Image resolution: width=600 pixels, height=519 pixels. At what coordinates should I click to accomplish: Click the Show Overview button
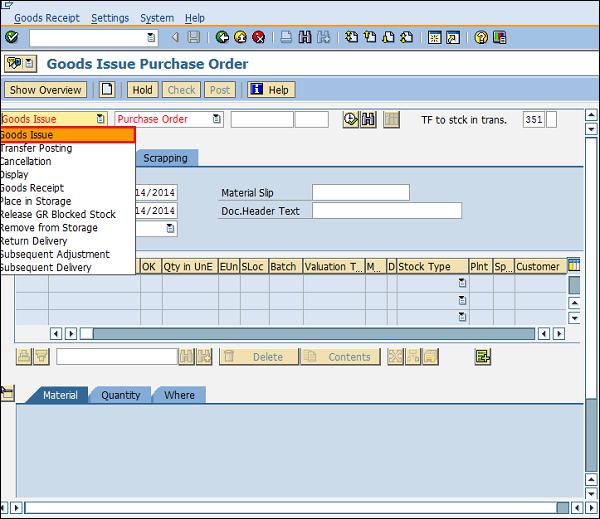46,90
